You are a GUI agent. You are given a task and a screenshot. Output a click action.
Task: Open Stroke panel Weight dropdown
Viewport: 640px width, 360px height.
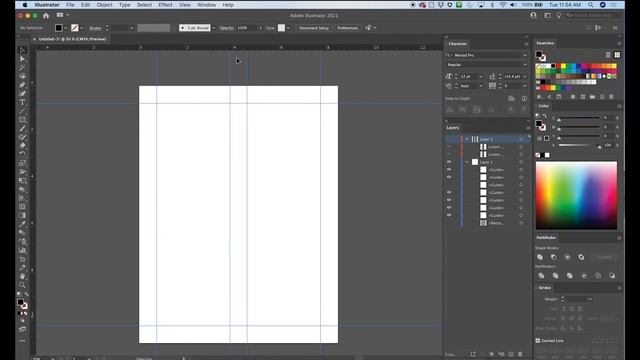click(x=590, y=299)
